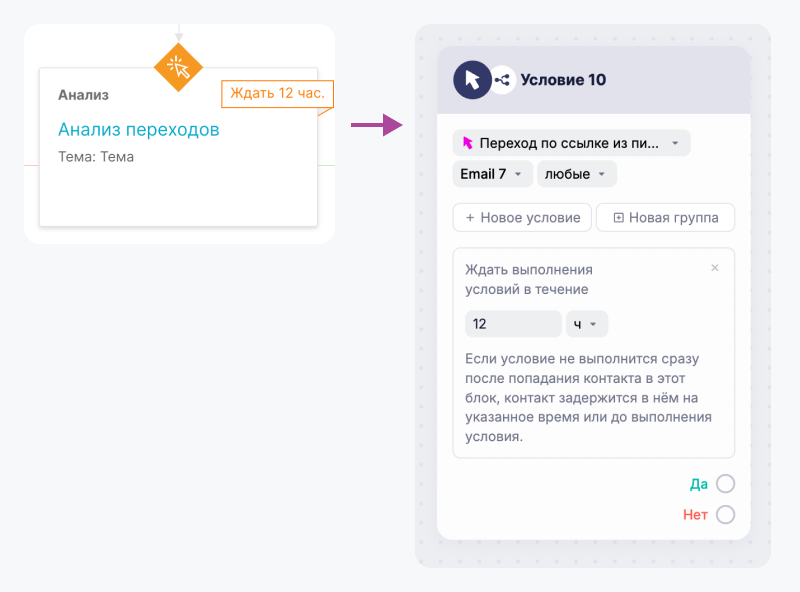Click the 12 hours input field
Image resolution: width=800 pixels, height=592 pixels.
point(512,323)
